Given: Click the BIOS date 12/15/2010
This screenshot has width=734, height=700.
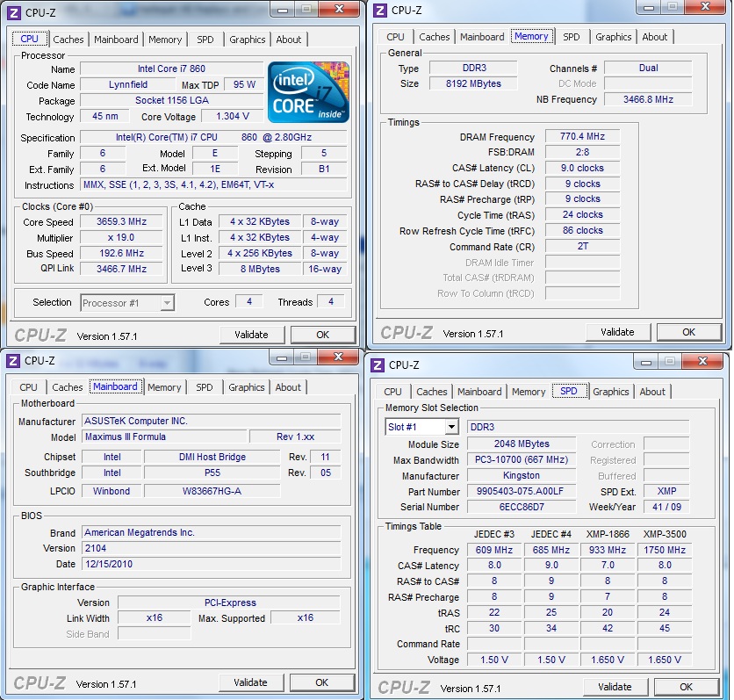Looking at the screenshot, I should point(211,564).
